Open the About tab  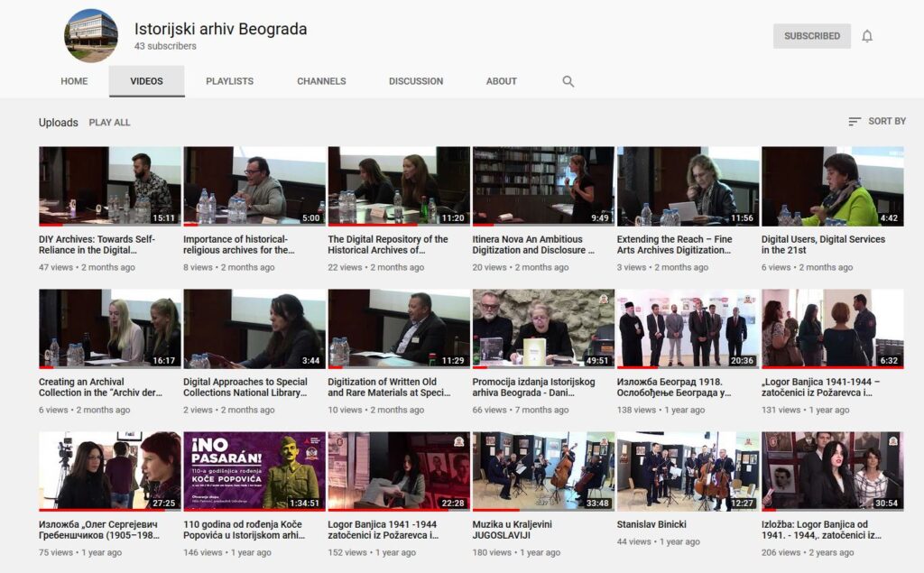tap(501, 81)
